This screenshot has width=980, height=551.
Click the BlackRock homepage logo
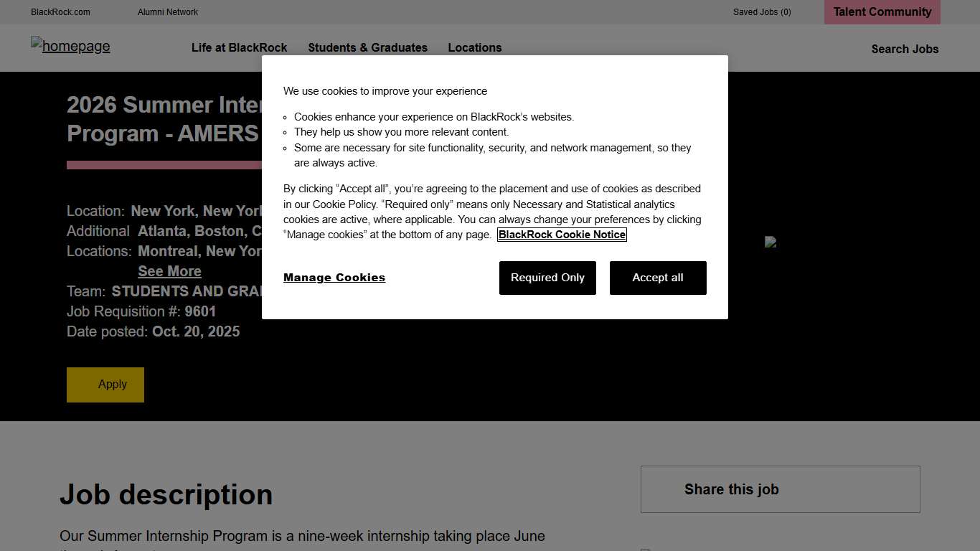point(70,47)
